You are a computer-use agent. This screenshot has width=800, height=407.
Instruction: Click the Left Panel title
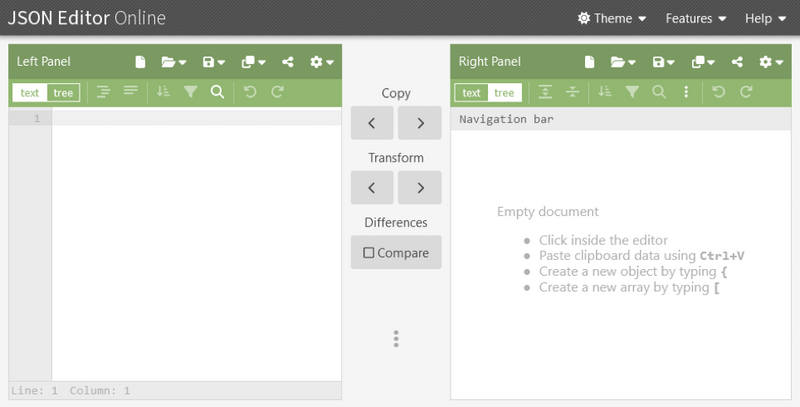tap(44, 62)
